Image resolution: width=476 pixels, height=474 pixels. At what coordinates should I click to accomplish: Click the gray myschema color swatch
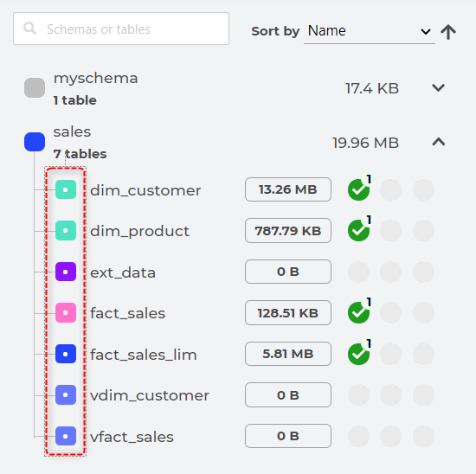[35, 87]
